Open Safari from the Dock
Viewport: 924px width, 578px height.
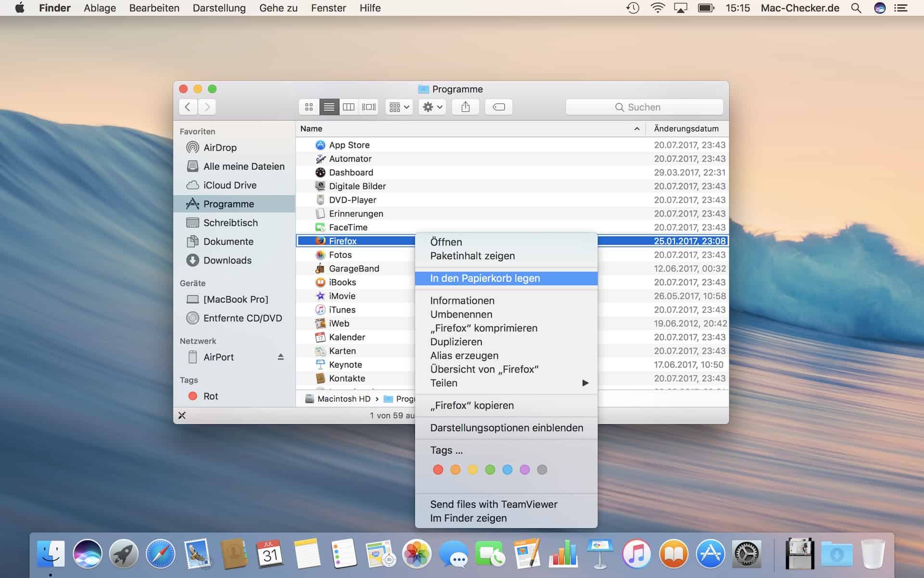pos(161,553)
